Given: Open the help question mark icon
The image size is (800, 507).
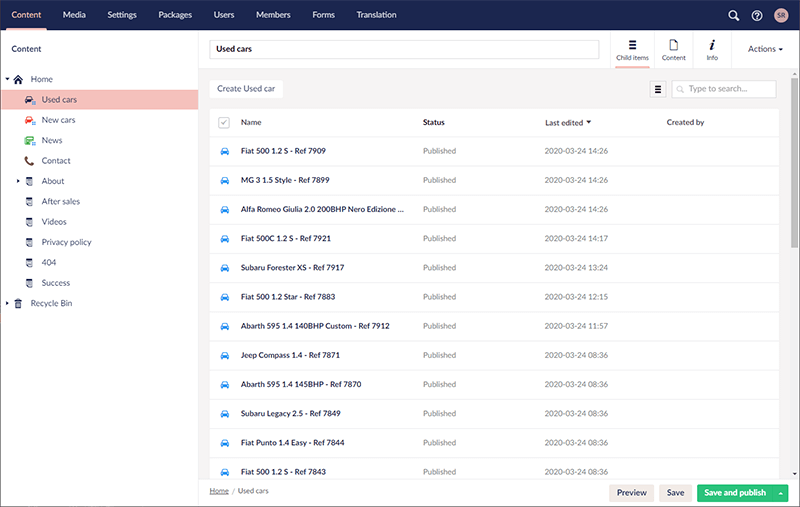Looking at the screenshot, I should click(x=757, y=15).
